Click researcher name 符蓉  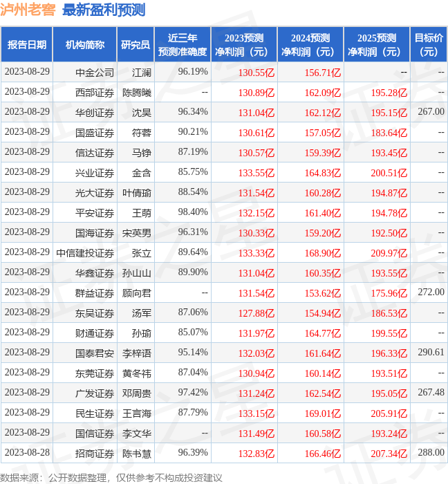(x=142, y=133)
